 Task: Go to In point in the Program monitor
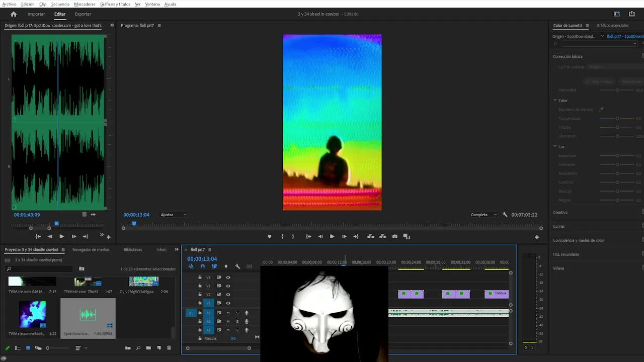(308, 236)
